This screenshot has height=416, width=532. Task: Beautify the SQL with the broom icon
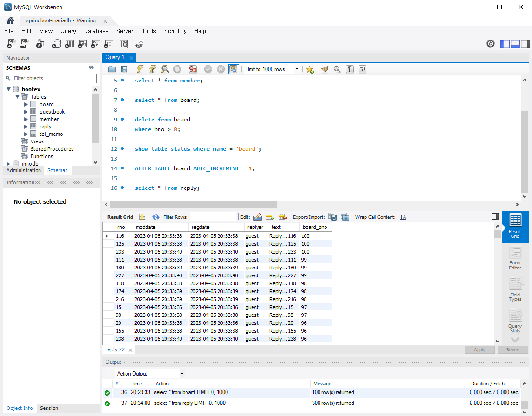pos(325,69)
